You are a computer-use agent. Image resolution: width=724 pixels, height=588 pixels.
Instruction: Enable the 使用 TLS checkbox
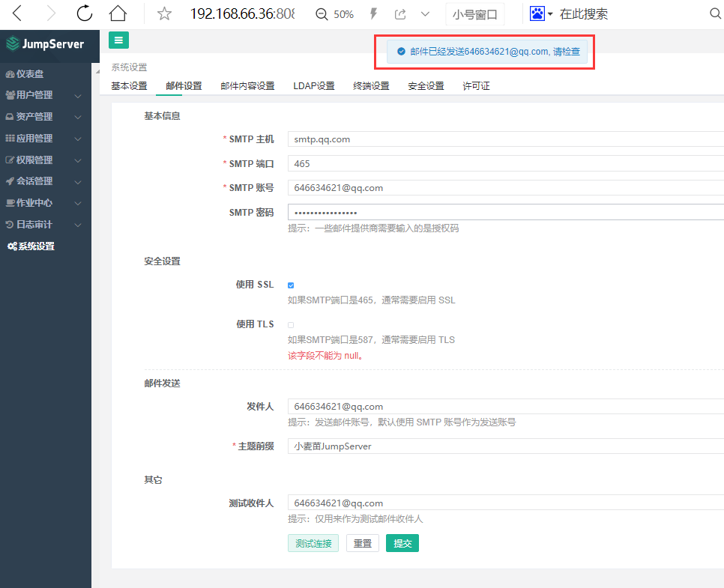pyautogui.click(x=291, y=325)
